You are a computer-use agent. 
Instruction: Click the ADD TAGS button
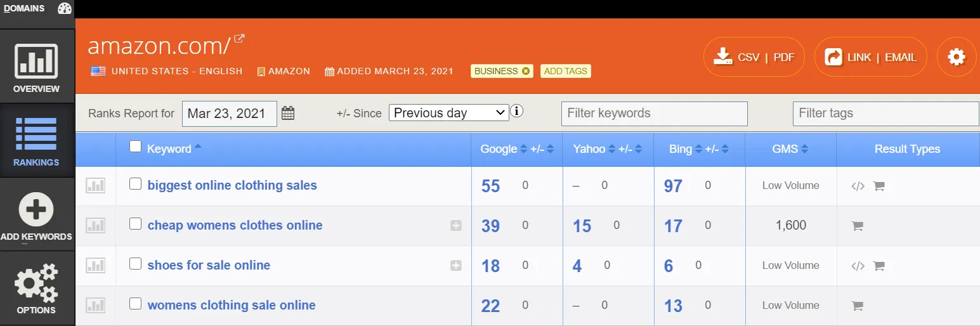click(566, 71)
